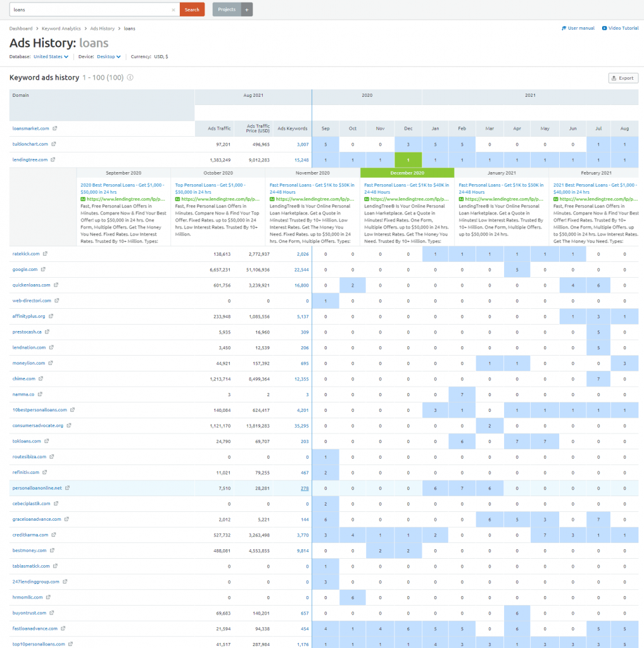
Task: Click tuitionchart.com Ads Keywords value 3,007
Action: [x=303, y=145]
